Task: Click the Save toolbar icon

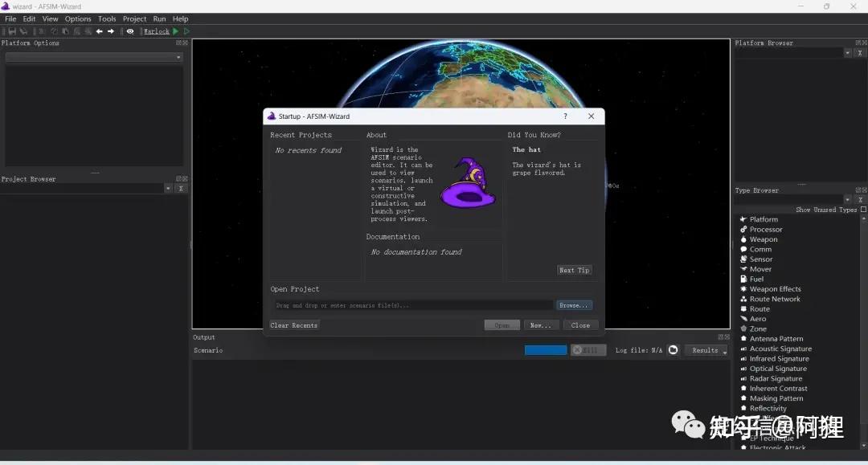Action: [11, 31]
